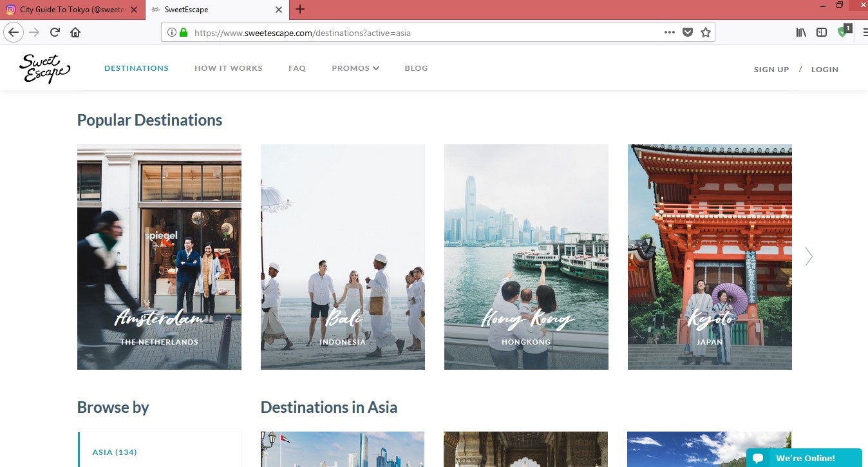The image size is (868, 467).
Task: Bookmark this page with the star icon
Action: tap(706, 32)
